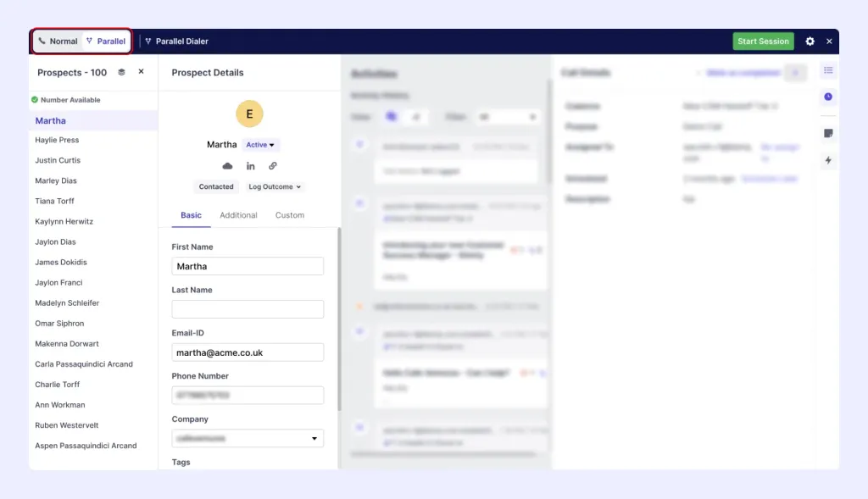Click the Email-ID input field
Image resolution: width=868 pixels, height=499 pixels.
[x=248, y=352]
